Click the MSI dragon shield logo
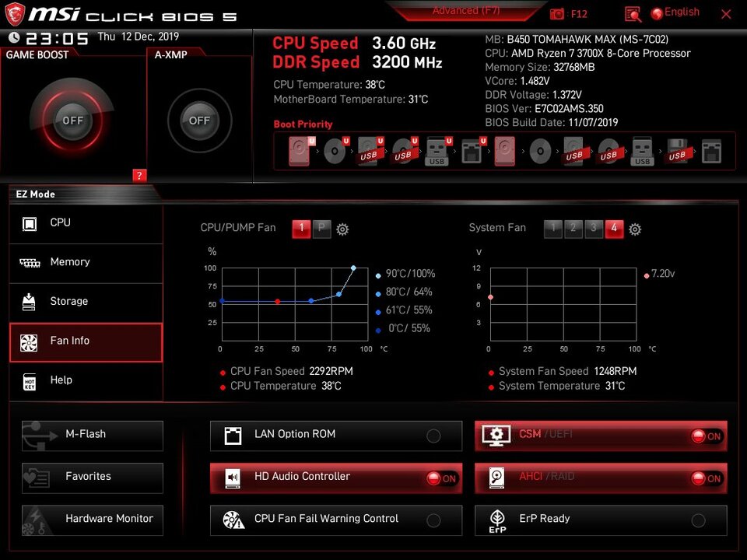Viewport: 747px width, 560px height. (x=14, y=14)
